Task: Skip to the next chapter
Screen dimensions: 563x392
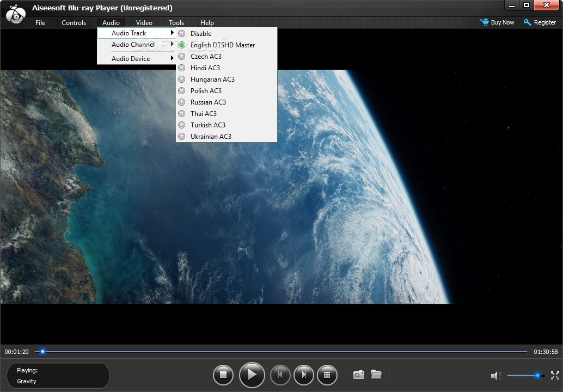Action: pyautogui.click(x=304, y=375)
